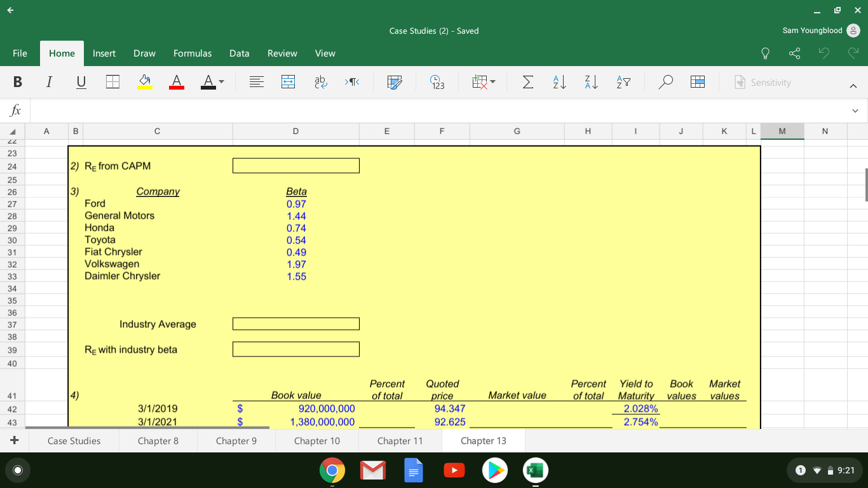Open the number format icon
868x488 pixels.
coord(438,83)
